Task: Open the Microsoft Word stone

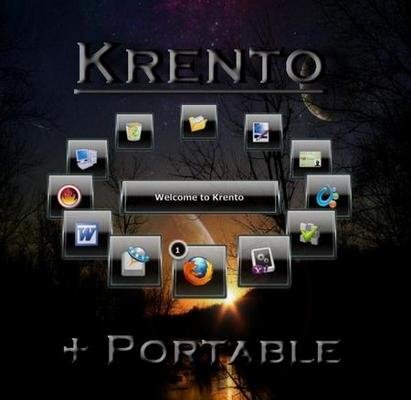Action: pos(87,234)
